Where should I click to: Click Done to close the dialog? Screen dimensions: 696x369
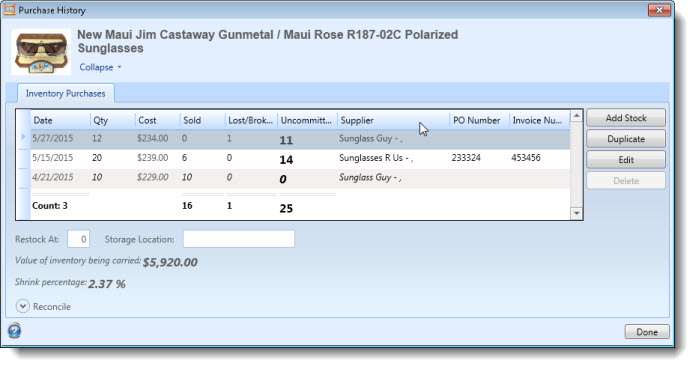coord(647,332)
